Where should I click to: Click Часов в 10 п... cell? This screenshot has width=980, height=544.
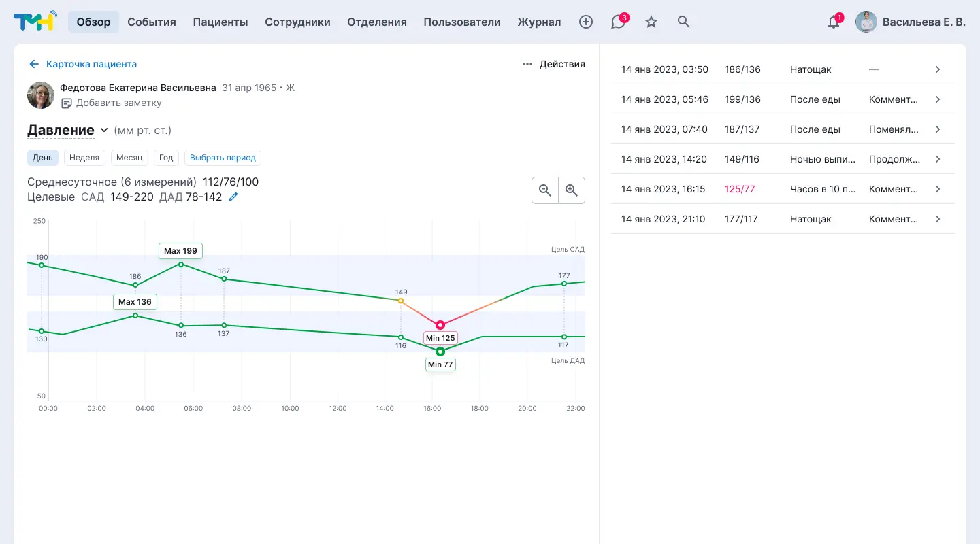coord(823,189)
